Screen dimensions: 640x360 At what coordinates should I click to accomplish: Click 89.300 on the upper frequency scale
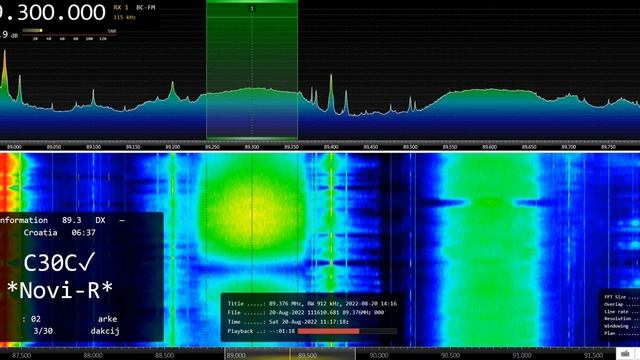[252, 147]
